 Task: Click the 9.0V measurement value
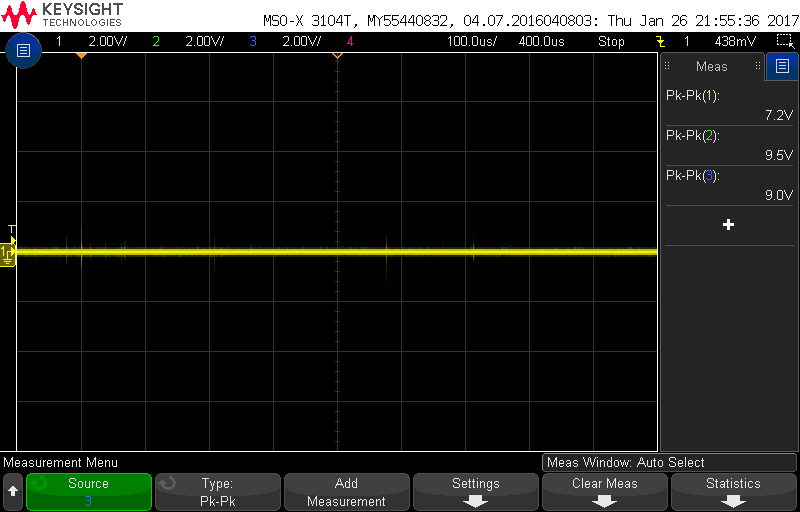pos(779,195)
